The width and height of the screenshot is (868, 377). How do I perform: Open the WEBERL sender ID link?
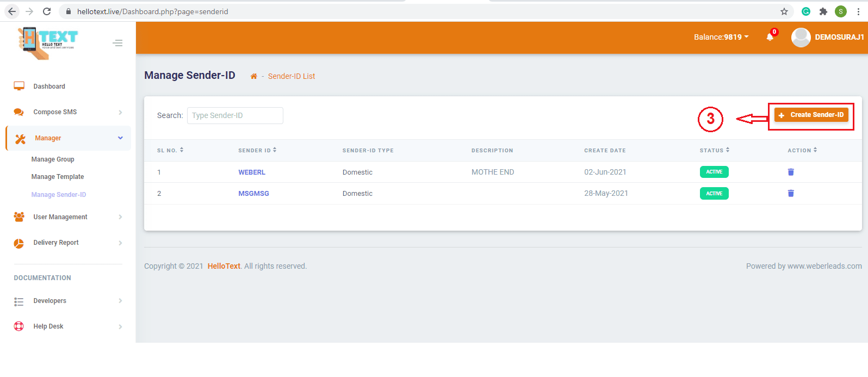click(252, 172)
